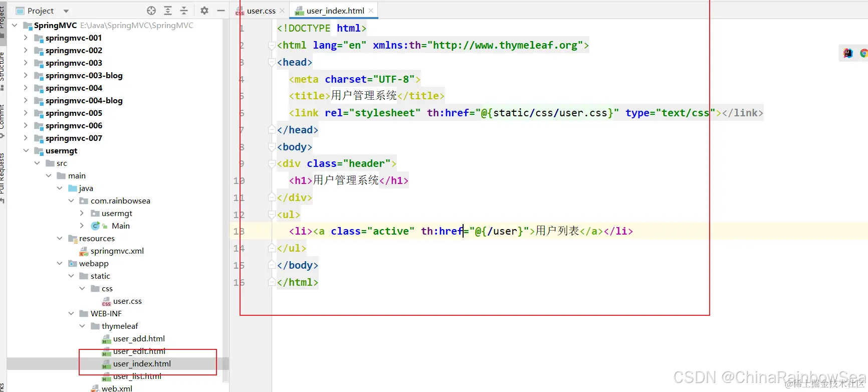Expand the springmvc-005 module
Viewport: 868px width, 392px height.
pos(26,113)
